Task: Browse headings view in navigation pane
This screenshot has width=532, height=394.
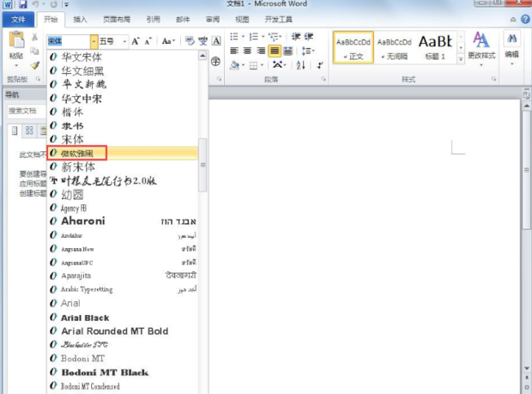Action: pos(15,130)
